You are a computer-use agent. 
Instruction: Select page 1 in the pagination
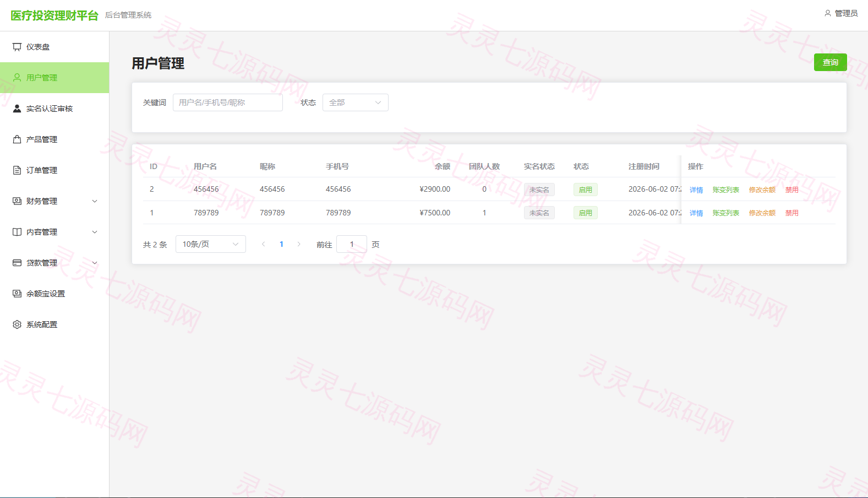tap(281, 244)
